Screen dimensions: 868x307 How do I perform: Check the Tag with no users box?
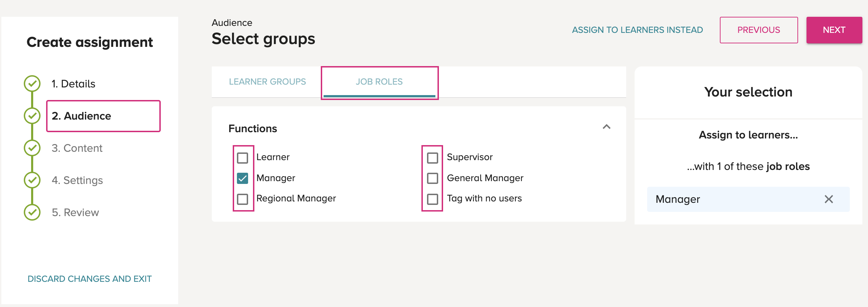tap(433, 199)
